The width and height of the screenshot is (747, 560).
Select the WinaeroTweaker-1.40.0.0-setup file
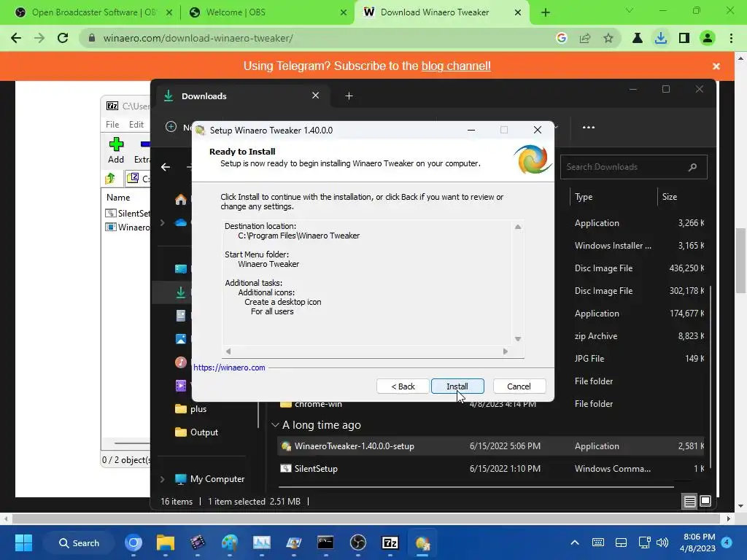click(x=491, y=446)
